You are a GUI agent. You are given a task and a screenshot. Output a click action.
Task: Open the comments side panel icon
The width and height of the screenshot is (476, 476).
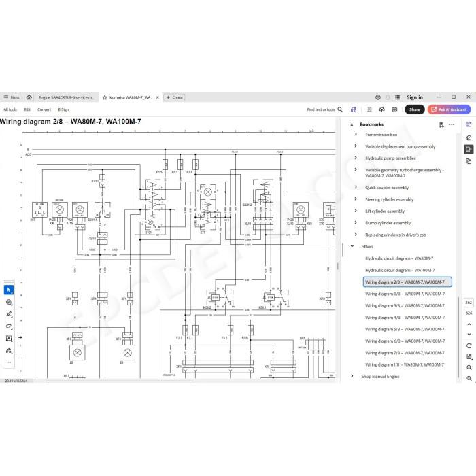469,137
